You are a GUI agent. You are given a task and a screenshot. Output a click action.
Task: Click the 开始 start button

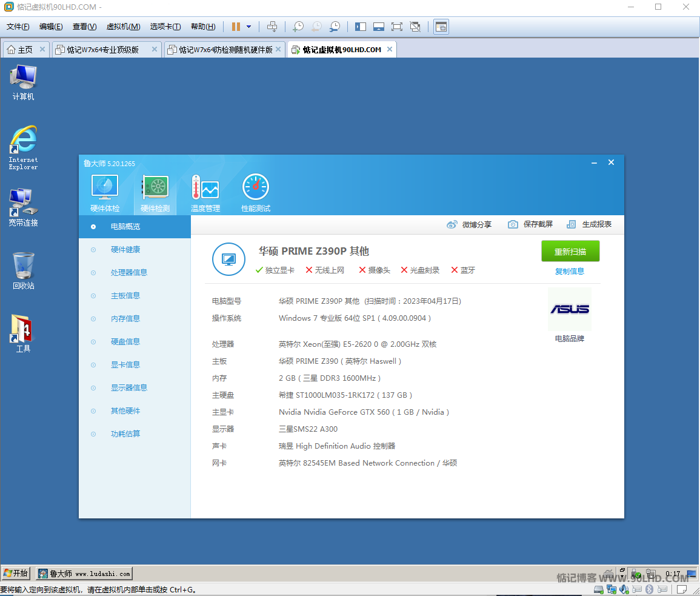[x=16, y=573]
